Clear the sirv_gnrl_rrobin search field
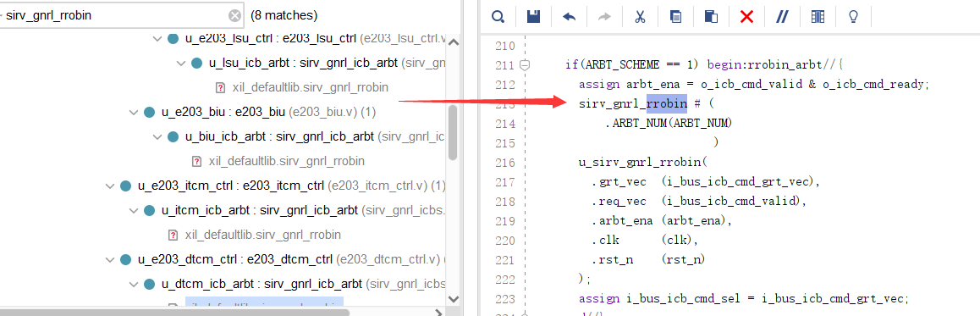The image size is (980, 316). click(234, 15)
